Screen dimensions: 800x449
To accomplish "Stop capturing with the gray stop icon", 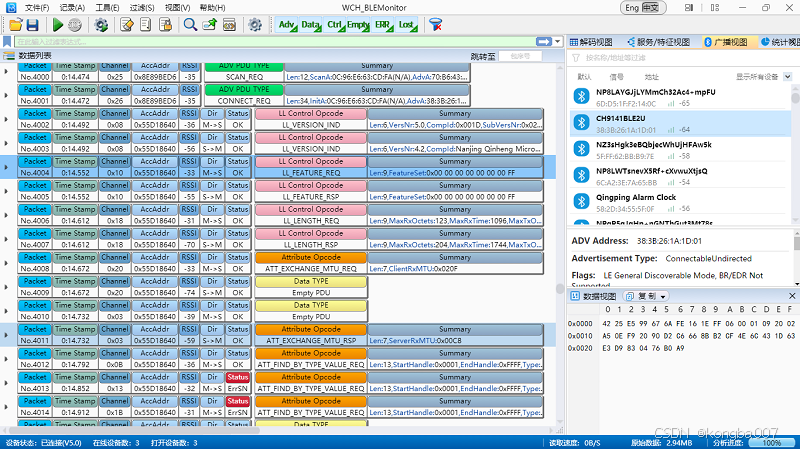I will pyautogui.click(x=75, y=24).
